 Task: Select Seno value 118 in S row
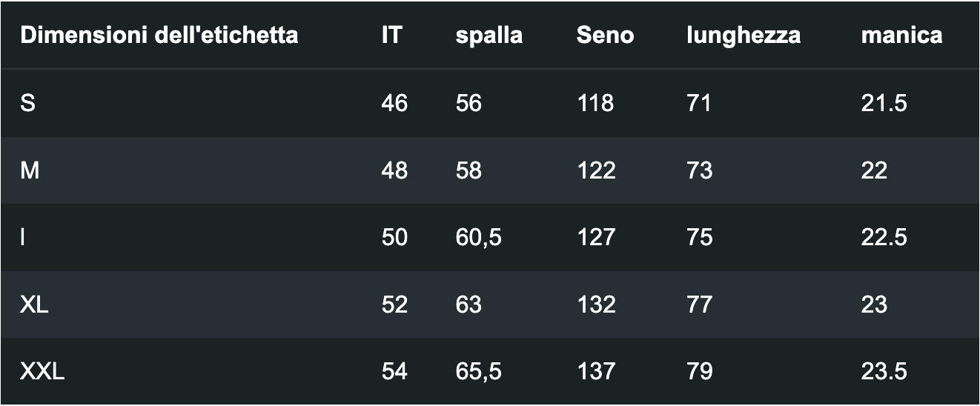(595, 103)
